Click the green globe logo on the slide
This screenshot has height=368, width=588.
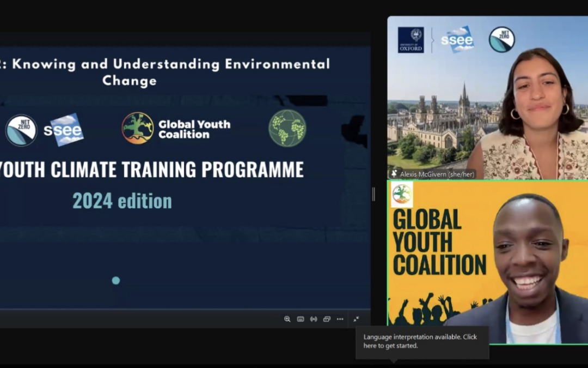[287, 129]
